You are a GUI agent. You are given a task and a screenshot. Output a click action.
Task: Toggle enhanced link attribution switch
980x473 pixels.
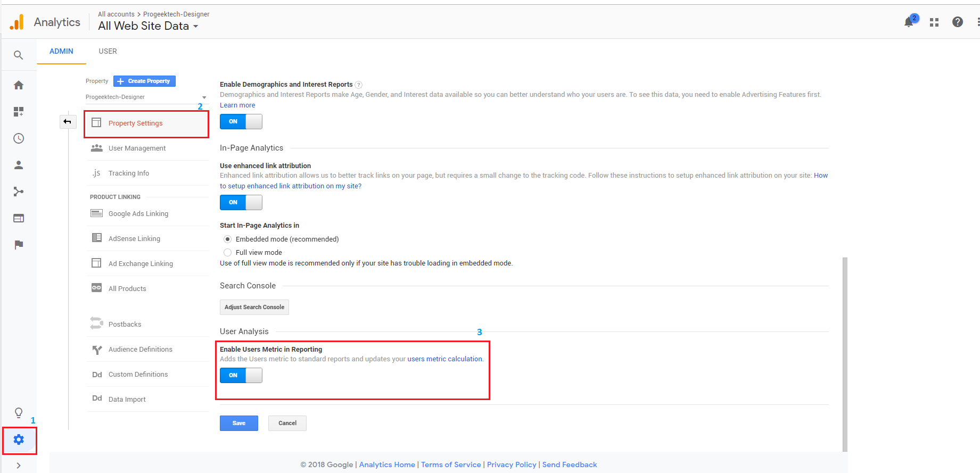[x=241, y=203]
